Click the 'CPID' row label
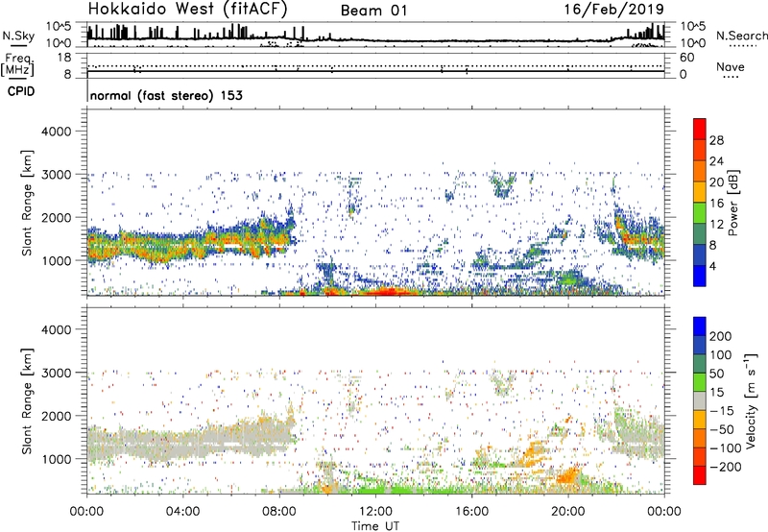Screen dimensions: 768x532 coord(21,91)
